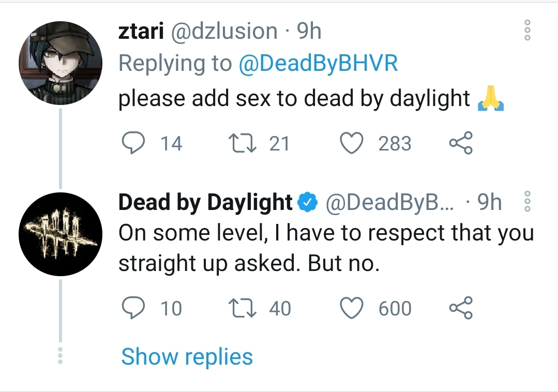Image resolution: width=558 pixels, height=392 pixels.
Task: Retweet ztari's tweet
Action: [242, 143]
